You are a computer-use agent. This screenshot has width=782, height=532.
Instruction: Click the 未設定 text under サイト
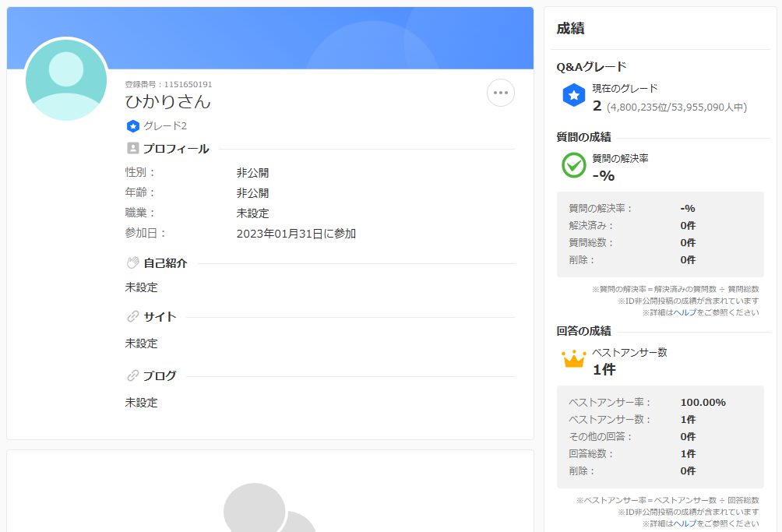[141, 344]
